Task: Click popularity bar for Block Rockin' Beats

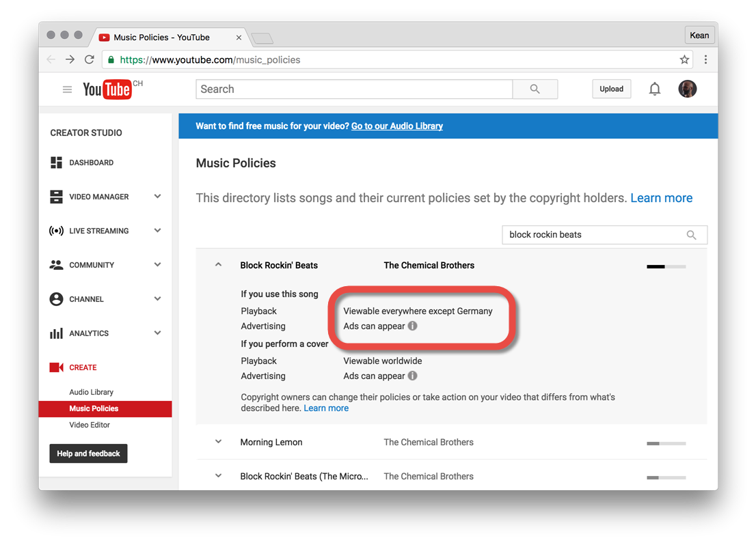Action: [666, 266]
